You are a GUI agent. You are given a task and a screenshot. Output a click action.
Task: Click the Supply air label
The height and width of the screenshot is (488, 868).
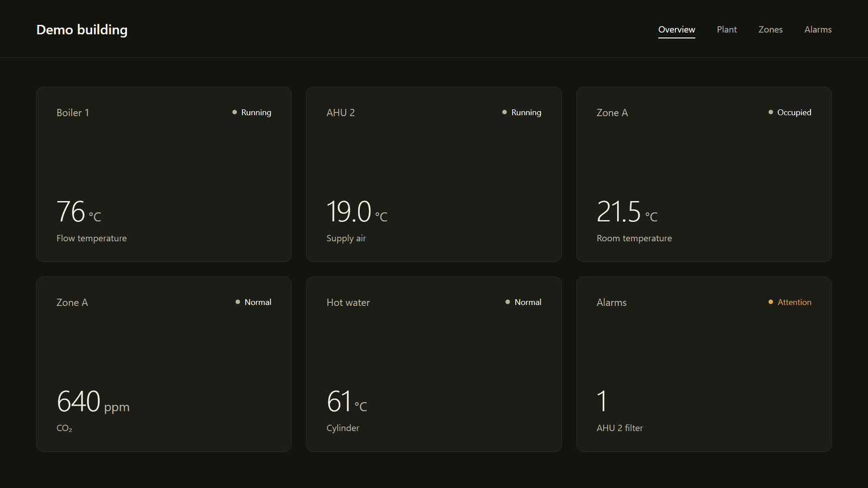pos(346,238)
